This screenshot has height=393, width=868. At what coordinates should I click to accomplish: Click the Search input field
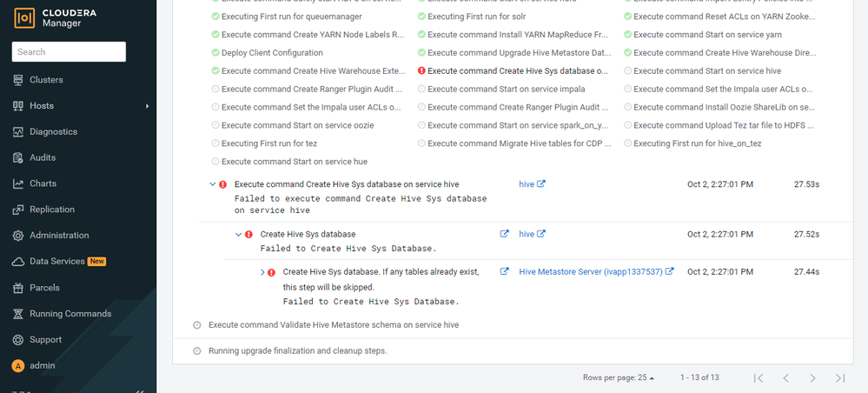[69, 51]
